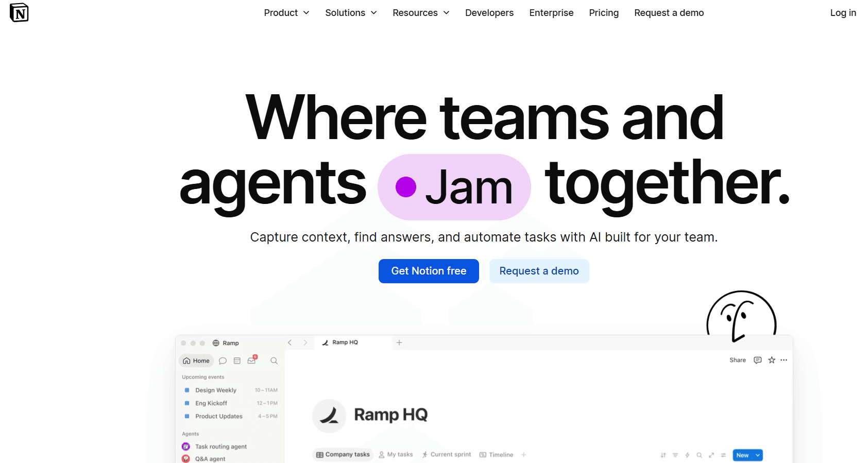The image size is (868, 463).
Task: Click the Ramp HQ page title
Action: pyautogui.click(x=391, y=415)
